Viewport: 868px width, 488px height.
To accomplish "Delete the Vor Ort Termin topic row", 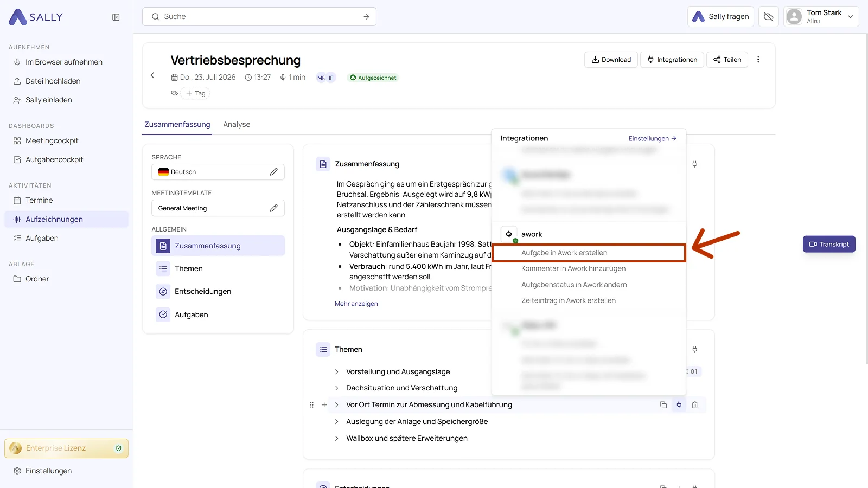I will click(x=695, y=405).
